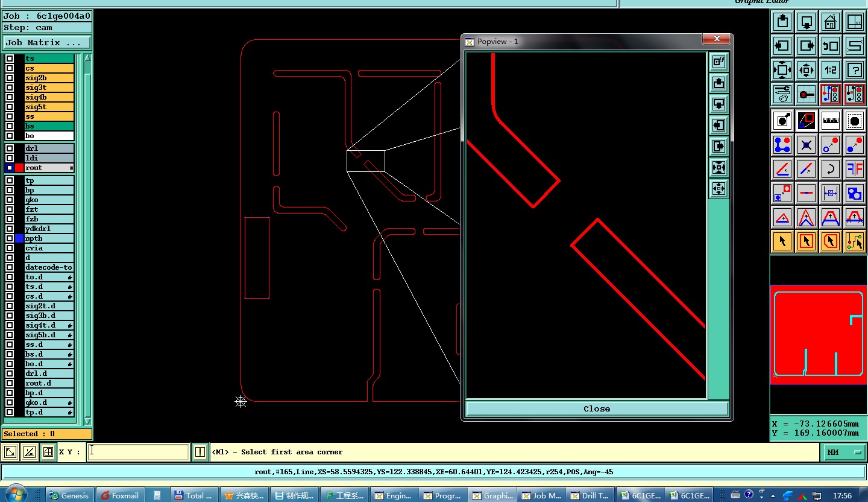868x502 pixels.
Task: Click the Popview pan up icon
Action: (x=719, y=83)
